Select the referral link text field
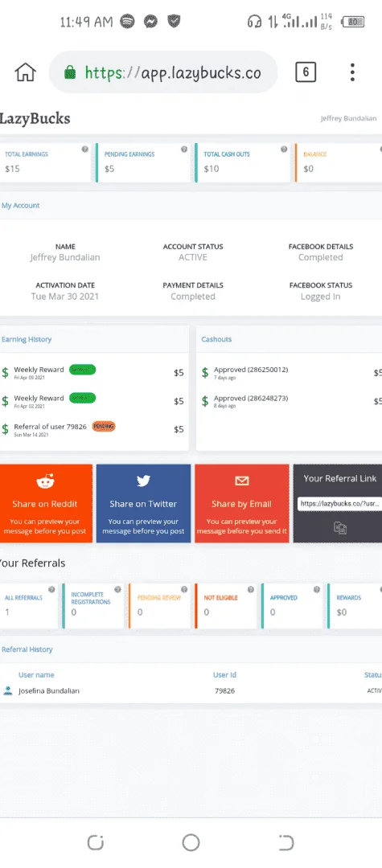 [340, 504]
